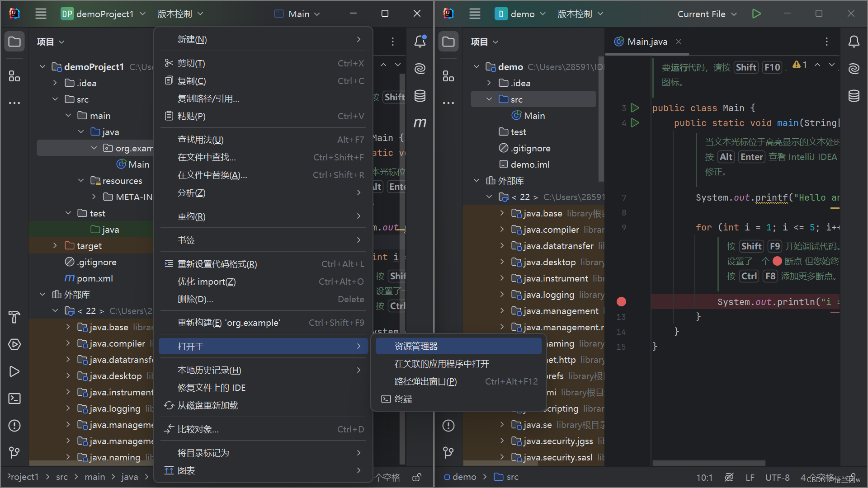
Task: Open Database icon in demo window right sidebar
Action: [854, 96]
